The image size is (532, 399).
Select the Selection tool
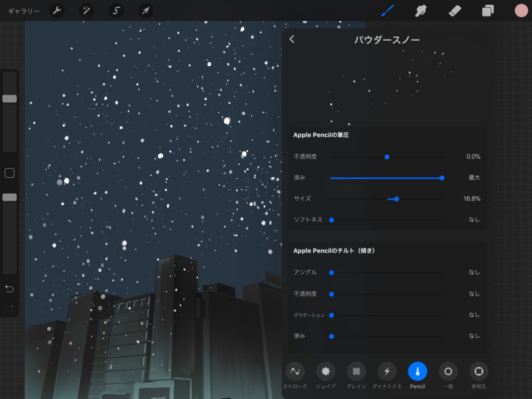pos(116,10)
